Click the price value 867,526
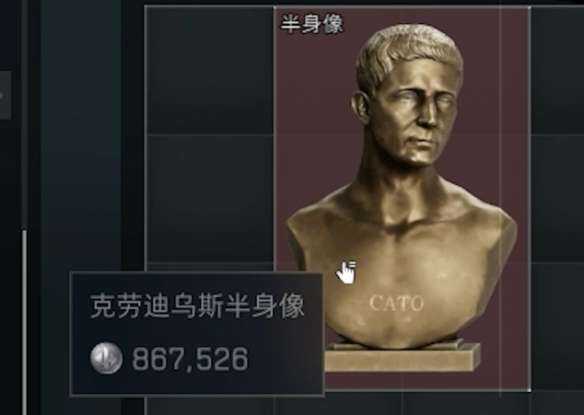584x415 pixels. click(190, 359)
